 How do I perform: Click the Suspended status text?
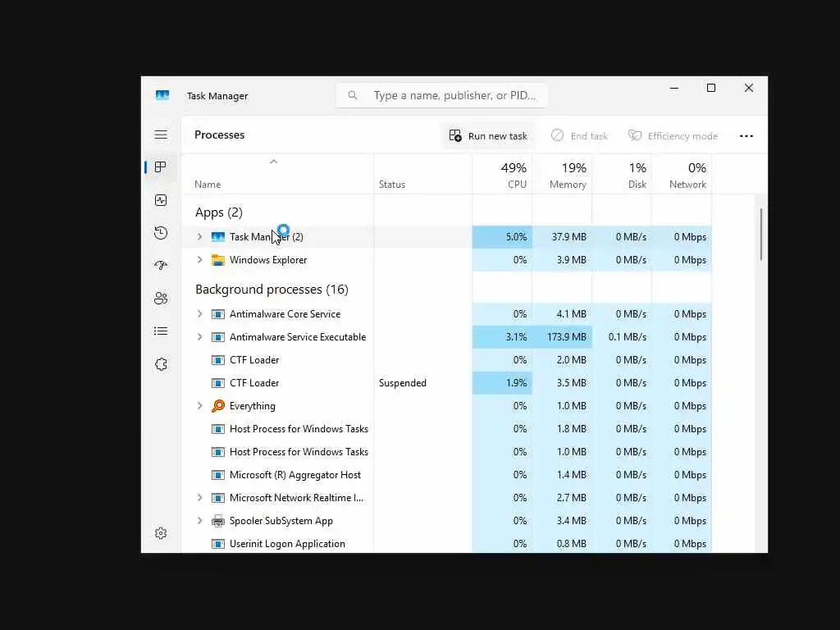click(x=402, y=383)
